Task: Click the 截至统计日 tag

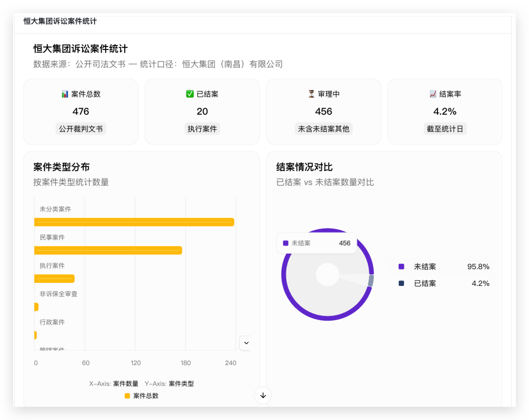Action: pos(445,129)
